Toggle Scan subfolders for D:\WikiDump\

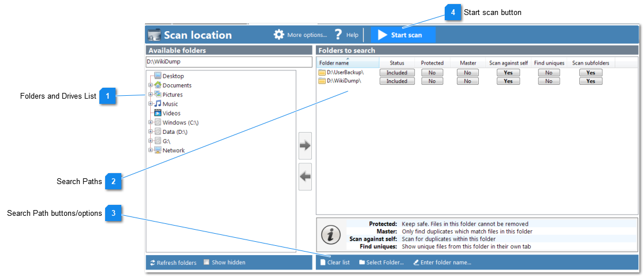[x=591, y=81]
